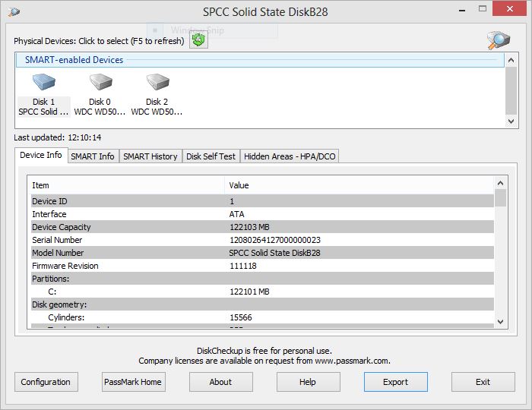Switch to Hidden Areas - HPA/DCO tab
The height and width of the screenshot is (410, 532).
(290, 156)
